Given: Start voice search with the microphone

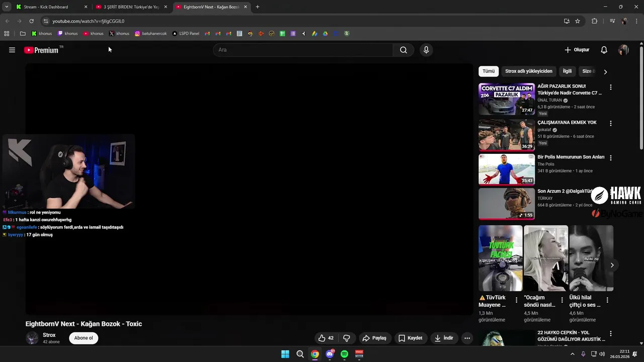Looking at the screenshot, I should (x=426, y=50).
